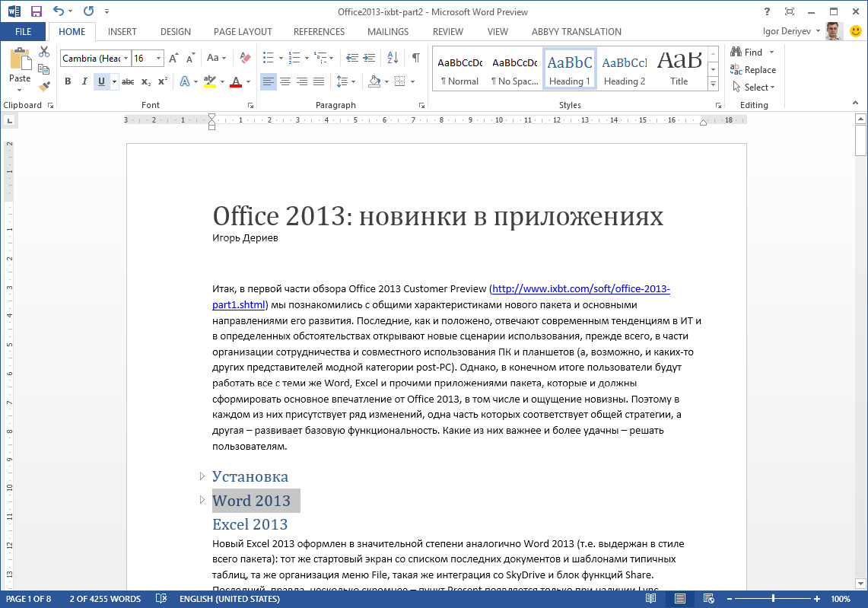
Task: Apply strikethrough formatting
Action: (126, 80)
